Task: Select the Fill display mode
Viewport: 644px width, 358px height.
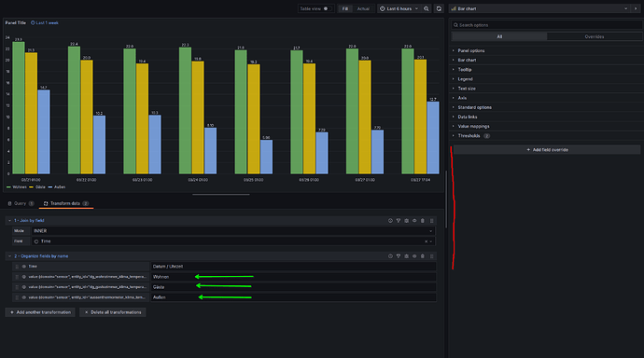Action: 345,8
